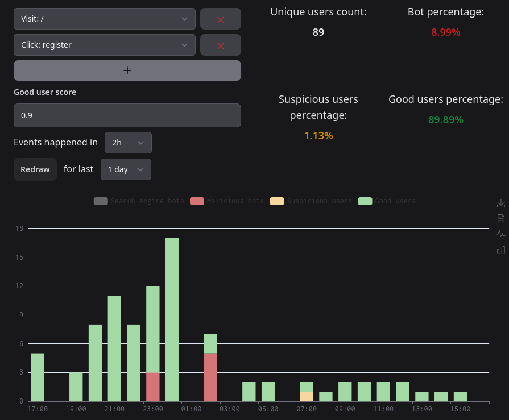Image resolution: width=509 pixels, height=420 pixels.
Task: Toggle Search engine bots legend series
Action: 139,201
